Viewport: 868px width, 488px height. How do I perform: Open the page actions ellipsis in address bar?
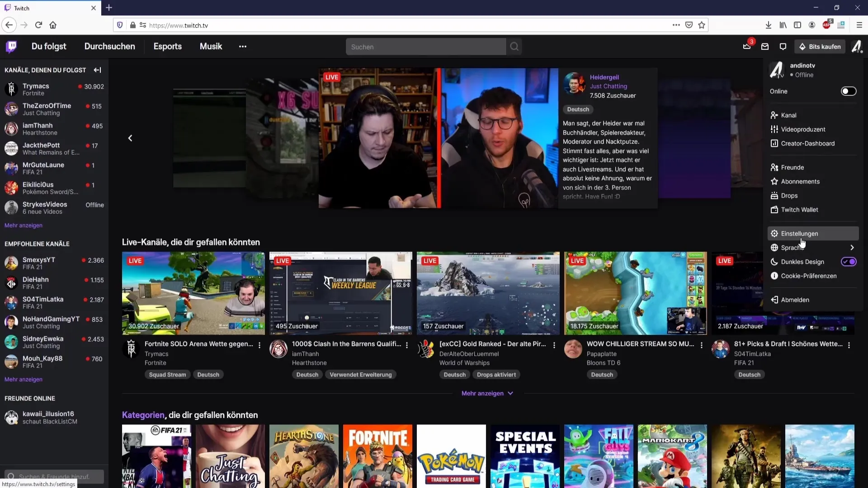[676, 25]
